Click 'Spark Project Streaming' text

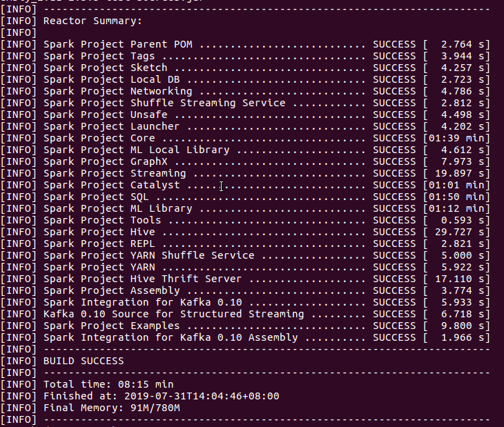[x=115, y=173]
